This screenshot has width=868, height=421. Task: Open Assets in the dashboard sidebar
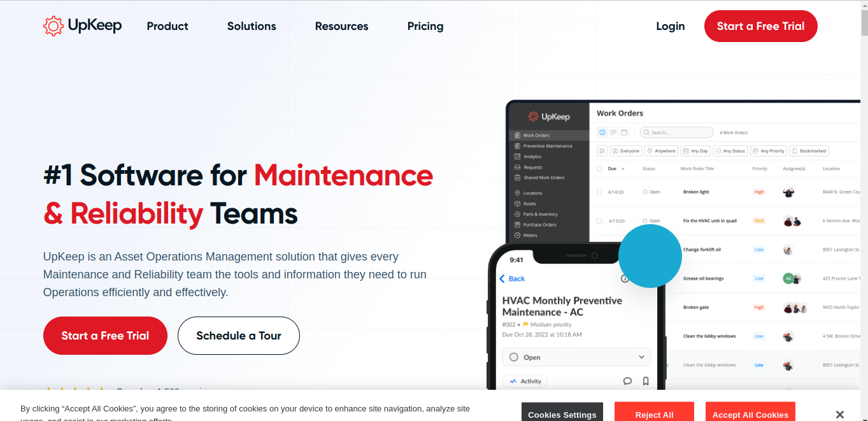(530, 204)
